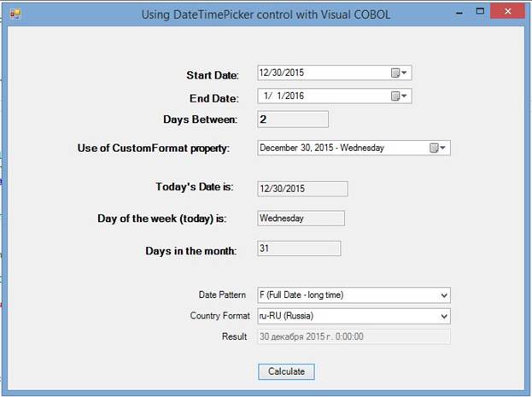Click the End Date text field
Screen dimensions: 532x397
coord(321,96)
